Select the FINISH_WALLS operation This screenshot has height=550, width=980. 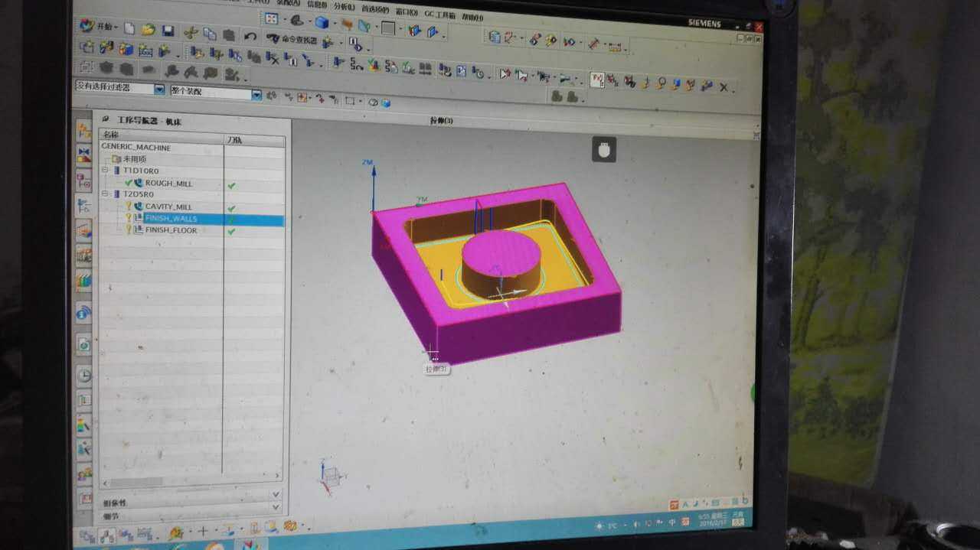click(x=171, y=219)
